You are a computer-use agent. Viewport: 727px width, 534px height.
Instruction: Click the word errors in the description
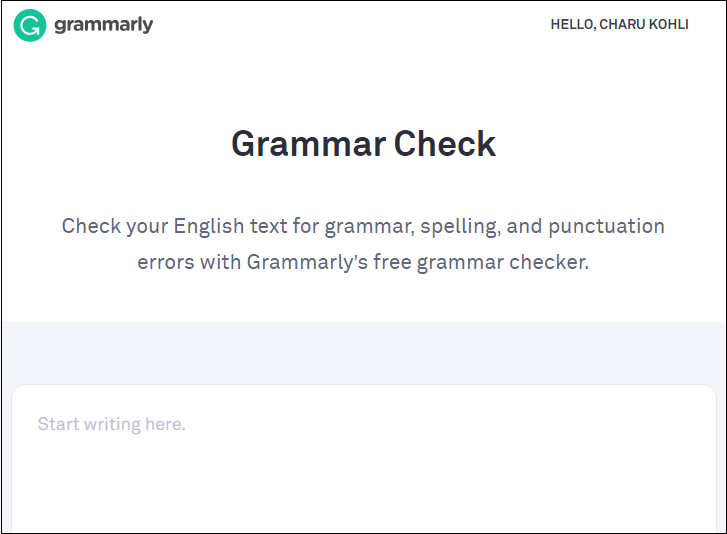166,263
